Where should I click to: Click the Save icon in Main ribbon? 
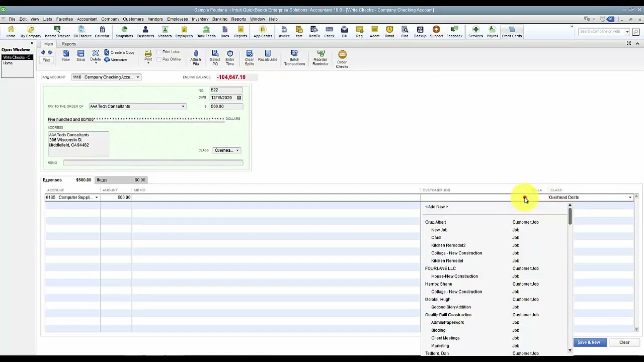(x=80, y=56)
